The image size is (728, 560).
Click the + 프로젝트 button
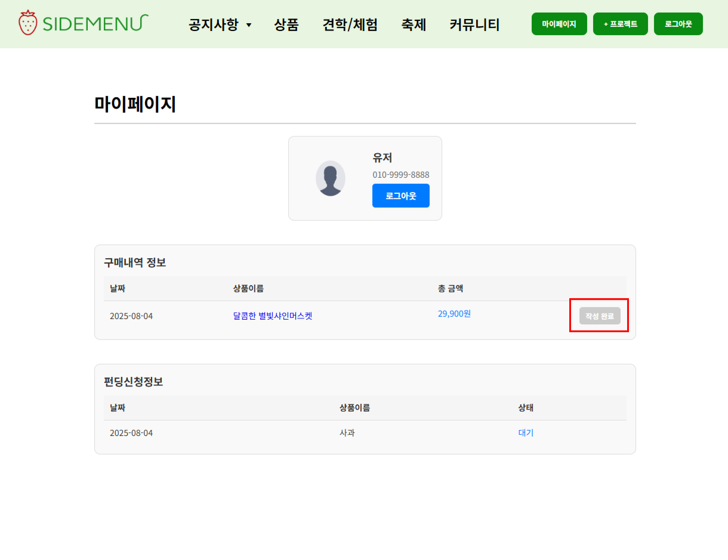click(620, 24)
